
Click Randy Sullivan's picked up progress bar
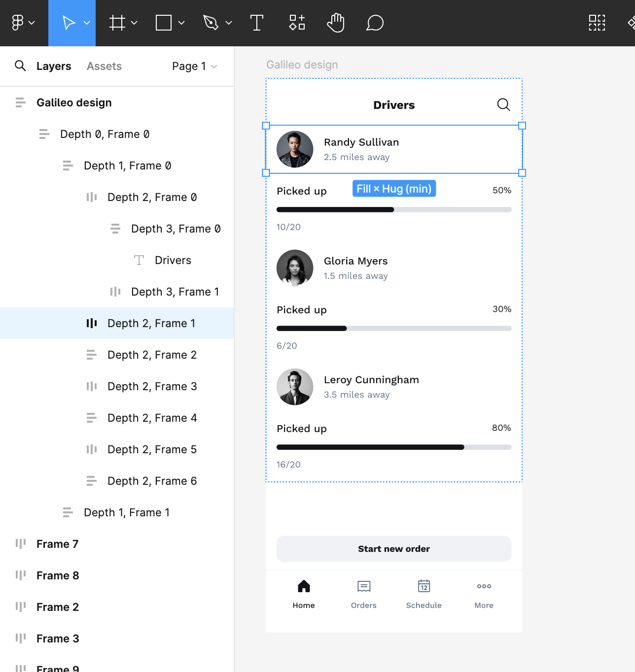click(394, 209)
